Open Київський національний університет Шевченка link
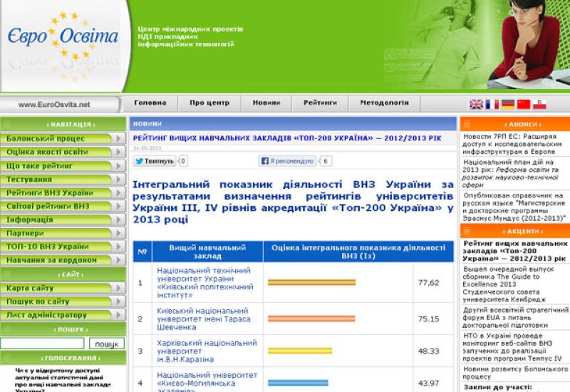The image size is (570, 392). [x=204, y=319]
